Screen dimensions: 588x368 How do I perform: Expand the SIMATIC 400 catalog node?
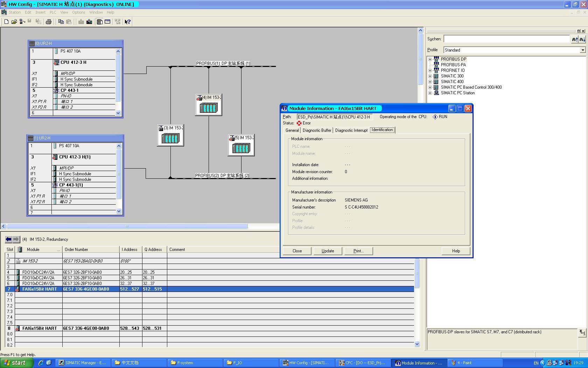tap(430, 82)
